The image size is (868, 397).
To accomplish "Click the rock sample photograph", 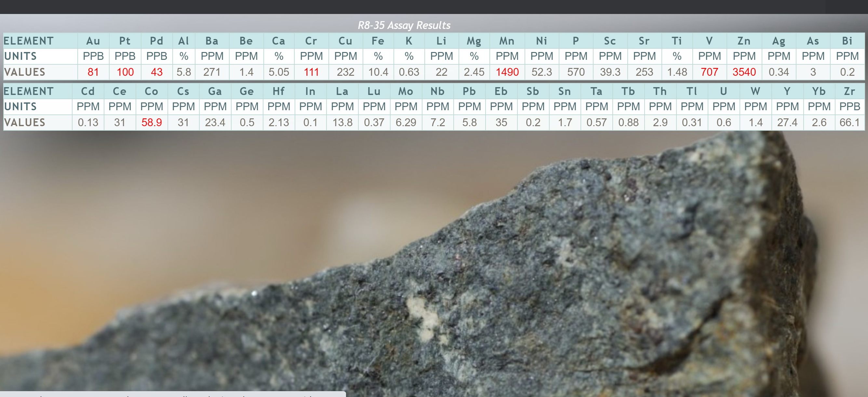I will [505, 270].
